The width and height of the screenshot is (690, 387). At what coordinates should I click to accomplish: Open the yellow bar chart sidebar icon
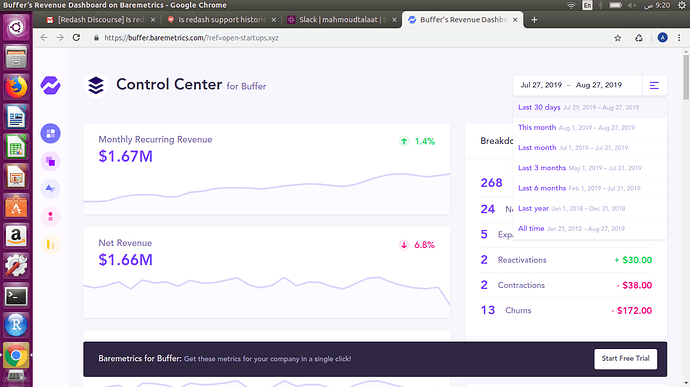tap(51, 244)
